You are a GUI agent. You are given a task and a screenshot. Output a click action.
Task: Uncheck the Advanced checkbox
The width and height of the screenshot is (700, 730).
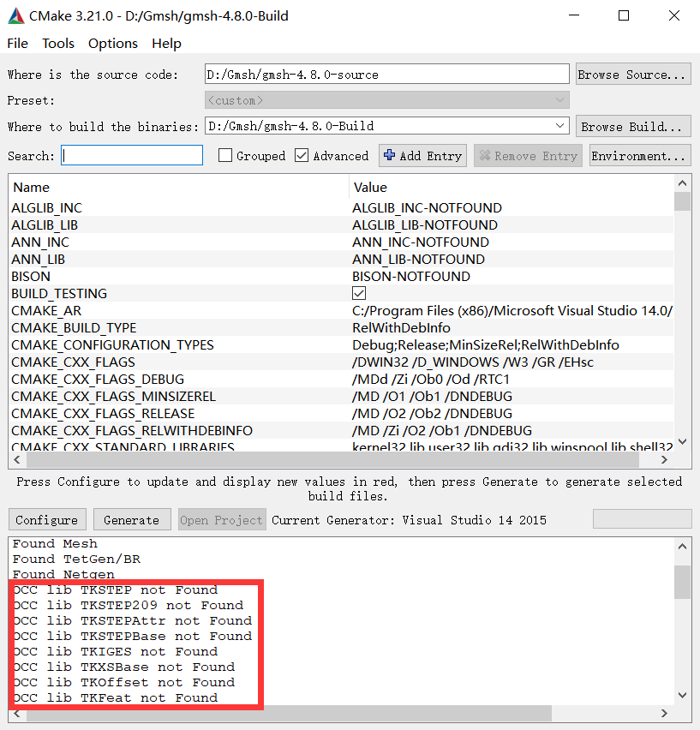(x=300, y=155)
